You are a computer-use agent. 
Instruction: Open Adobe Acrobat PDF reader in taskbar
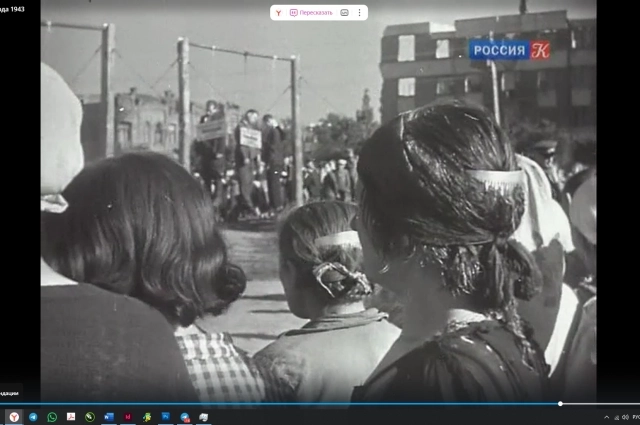pyautogui.click(x=71, y=417)
